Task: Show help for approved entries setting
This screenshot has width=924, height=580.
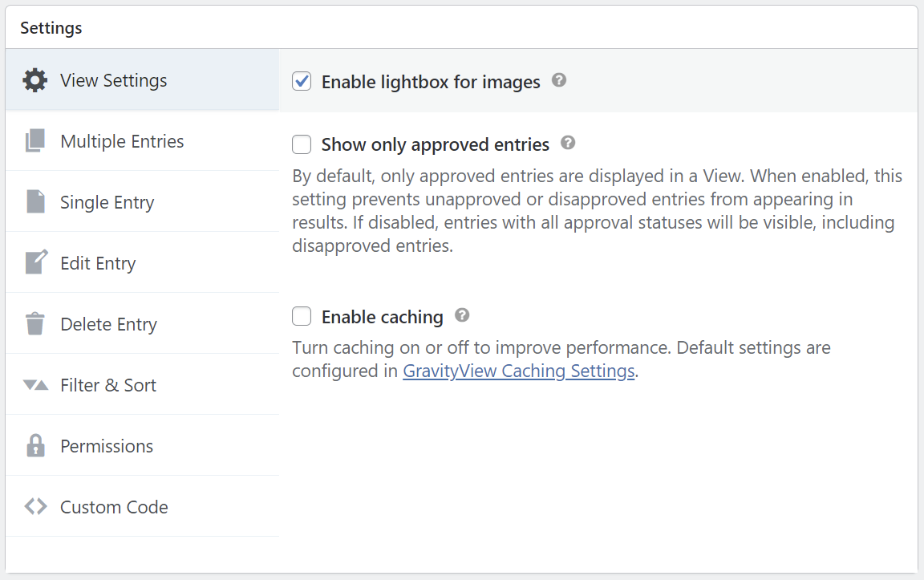Action: coord(568,144)
